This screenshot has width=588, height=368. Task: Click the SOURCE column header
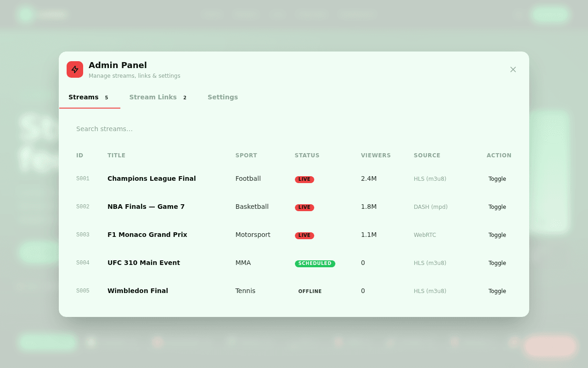click(427, 155)
